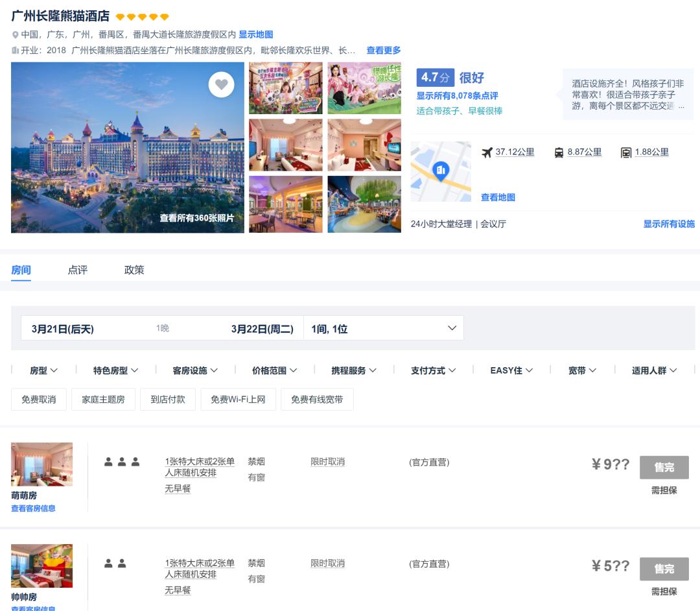Click the 售完 button for 萌萌房
Image resolution: width=700 pixels, height=611 pixels.
[664, 467]
